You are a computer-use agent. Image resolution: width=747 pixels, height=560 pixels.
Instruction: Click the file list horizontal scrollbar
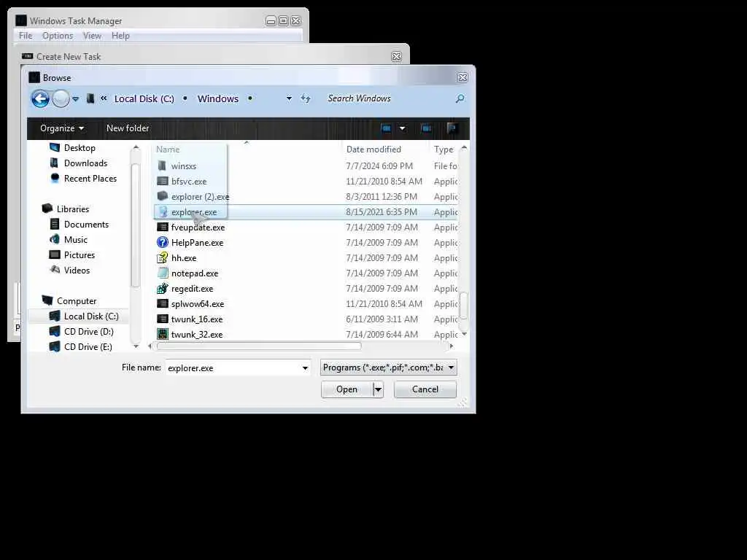coord(259,346)
